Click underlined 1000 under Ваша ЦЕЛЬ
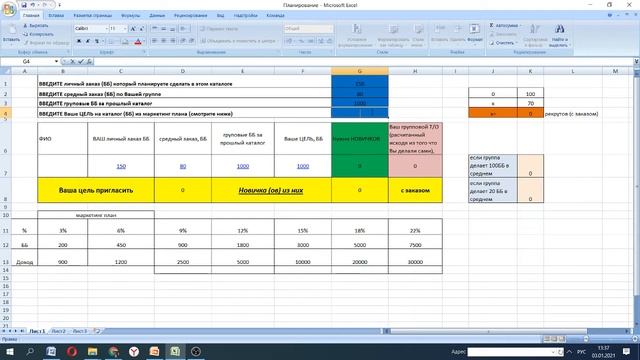Screen dimensions: 640x360 coord(303,166)
